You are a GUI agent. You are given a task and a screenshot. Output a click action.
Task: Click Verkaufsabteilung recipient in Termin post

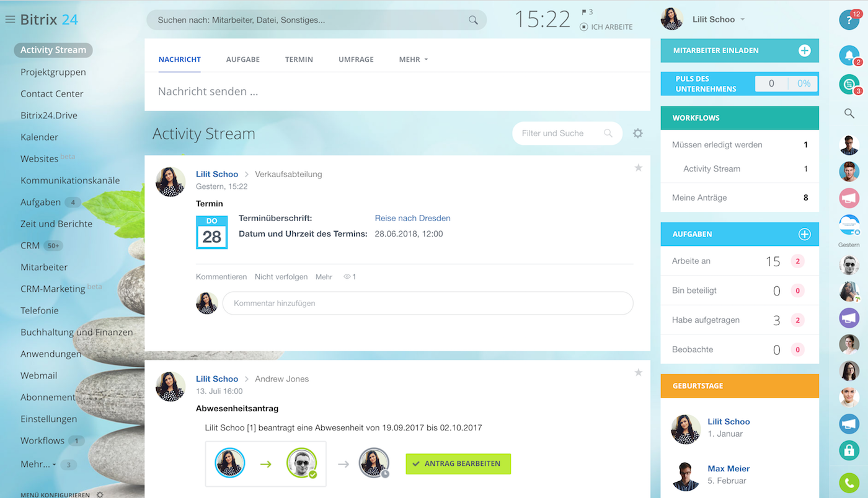tap(288, 174)
